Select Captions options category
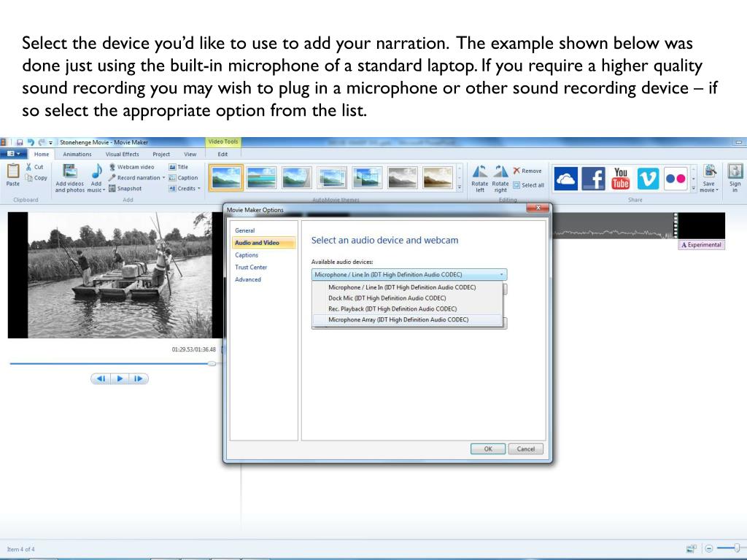Image resolution: width=747 pixels, height=560 pixels. click(x=247, y=255)
